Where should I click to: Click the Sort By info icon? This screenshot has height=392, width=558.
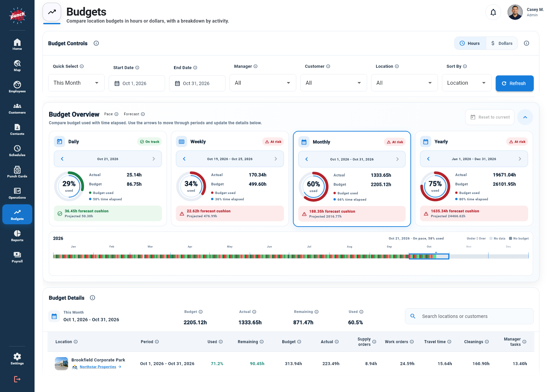465,66
